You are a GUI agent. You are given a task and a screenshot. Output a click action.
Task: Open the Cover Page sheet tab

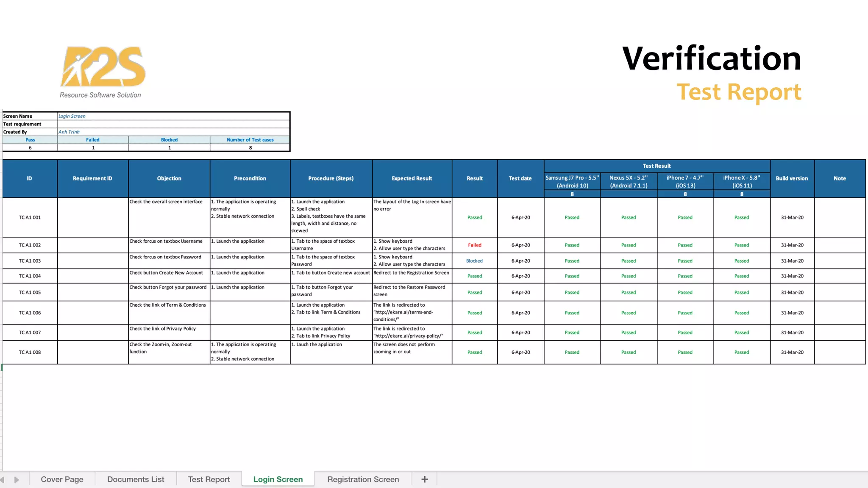click(x=62, y=479)
